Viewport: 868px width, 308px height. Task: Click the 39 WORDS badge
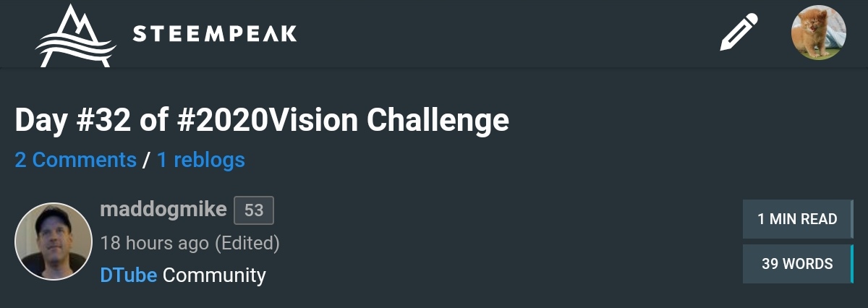pos(796,265)
